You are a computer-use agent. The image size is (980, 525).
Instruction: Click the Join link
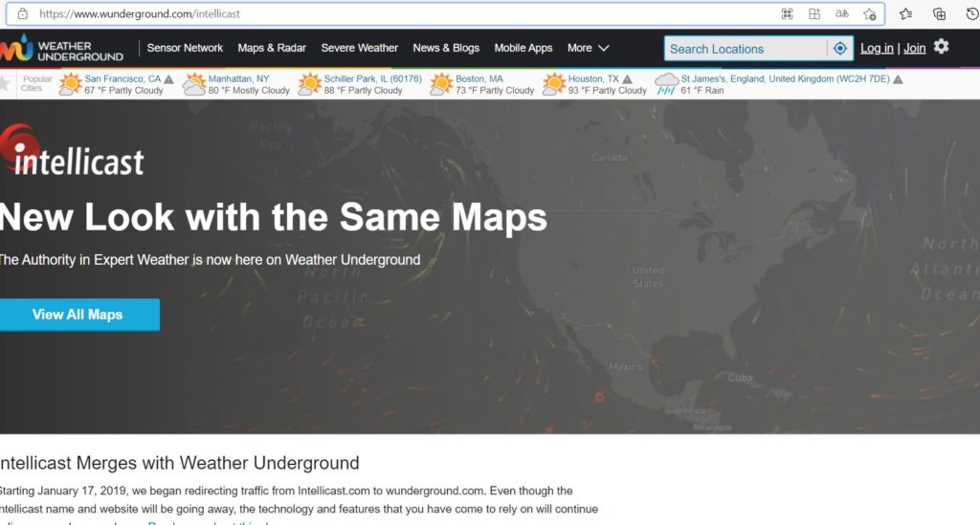[x=915, y=49]
